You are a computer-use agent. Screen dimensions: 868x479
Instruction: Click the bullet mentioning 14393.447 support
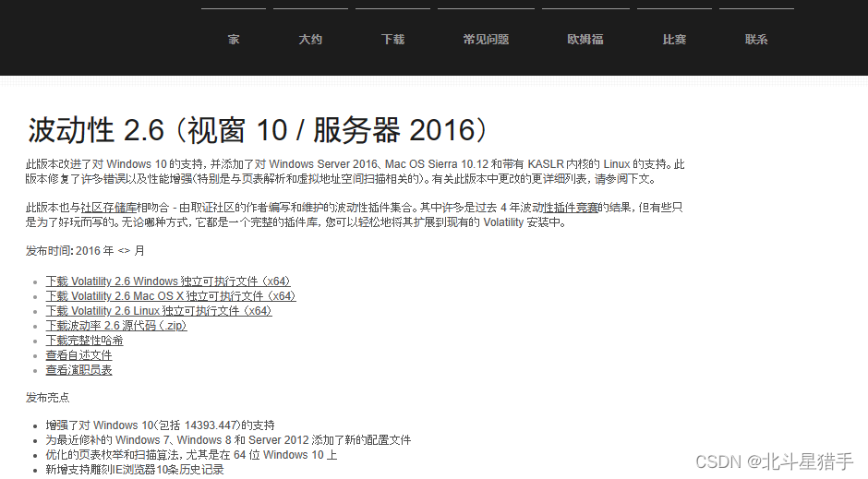pyautogui.click(x=160, y=425)
